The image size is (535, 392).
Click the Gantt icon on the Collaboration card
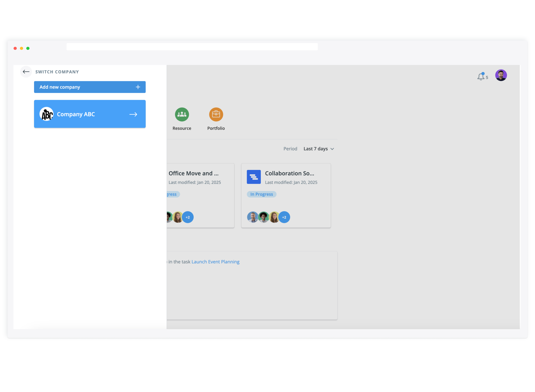[x=254, y=177]
